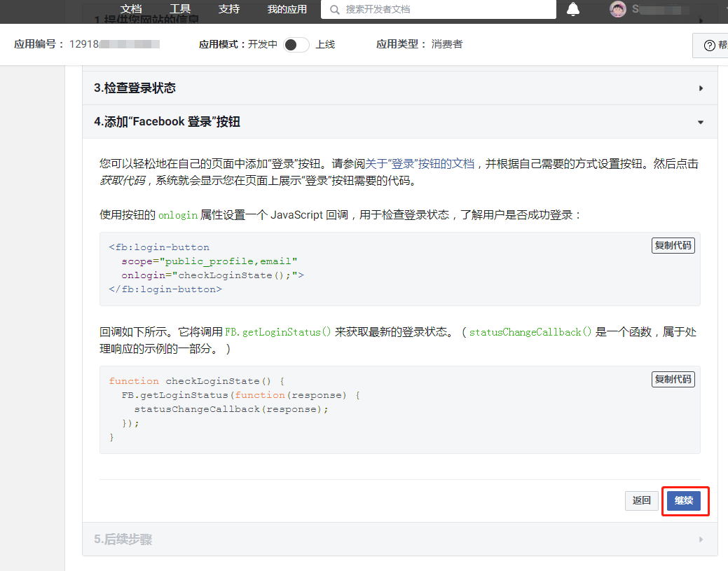This screenshot has width=728, height=571.
Task: Copy the fb:login-button code snippet
Action: point(673,246)
